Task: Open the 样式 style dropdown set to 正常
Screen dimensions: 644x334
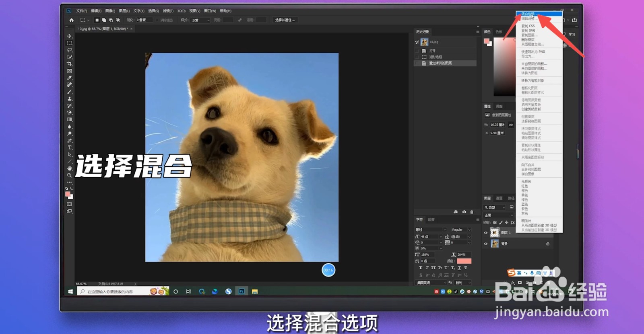Action: point(201,20)
